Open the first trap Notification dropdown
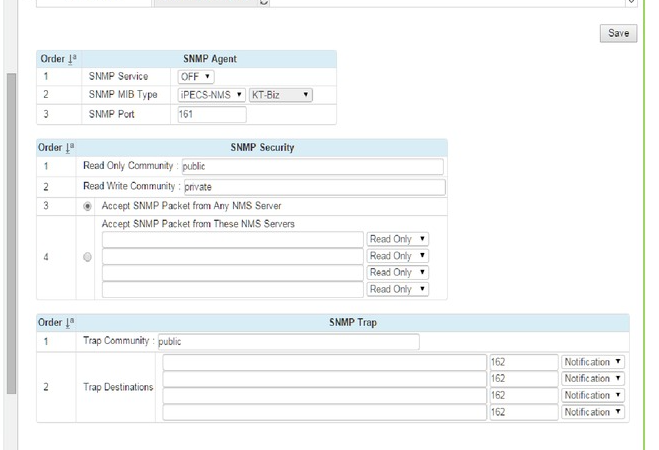This screenshot has width=659, height=450. (x=593, y=362)
